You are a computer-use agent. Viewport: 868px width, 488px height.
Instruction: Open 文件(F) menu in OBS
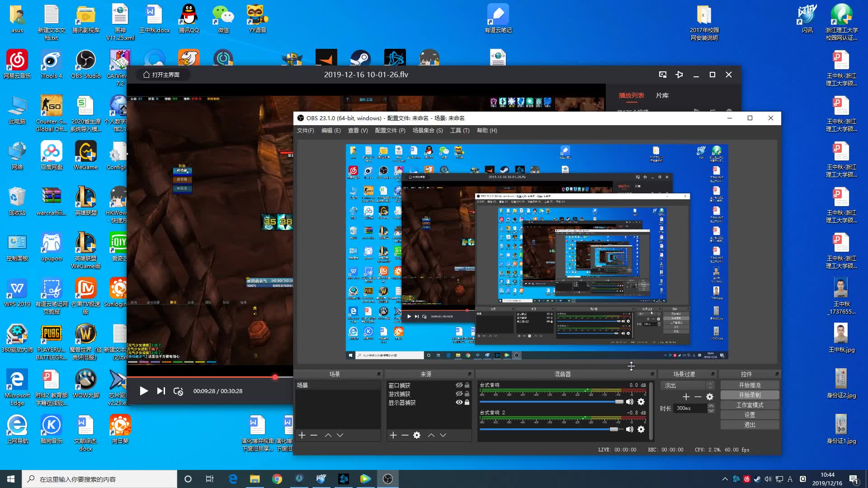[305, 131]
